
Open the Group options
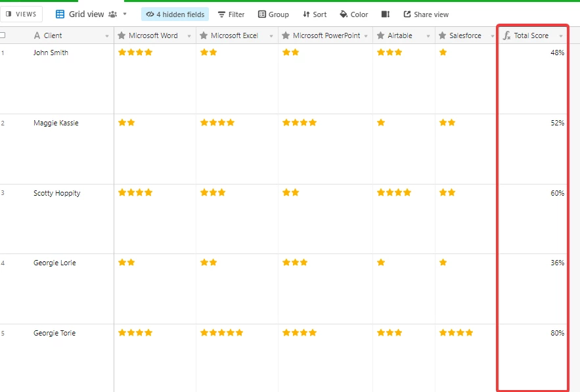tap(273, 14)
